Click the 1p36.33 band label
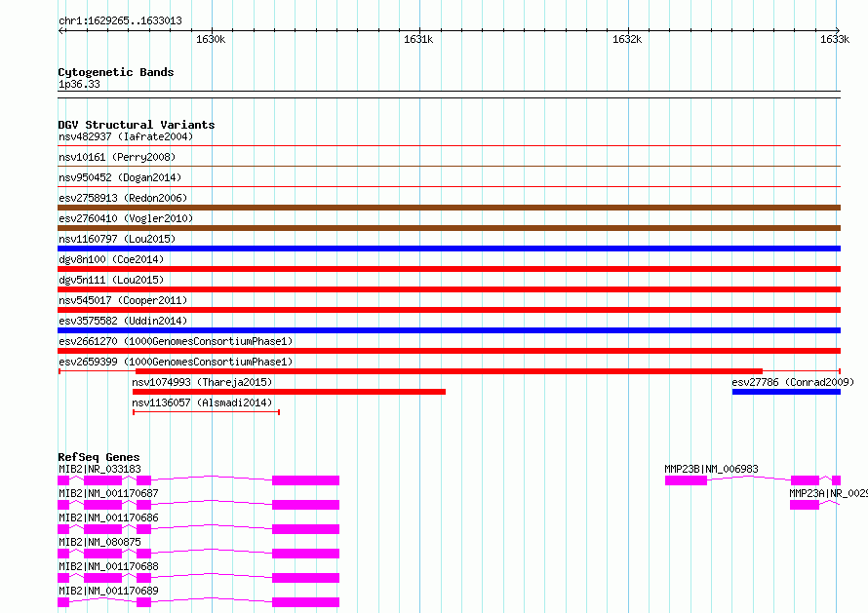Screen dimensions: 868x613 point(79,84)
